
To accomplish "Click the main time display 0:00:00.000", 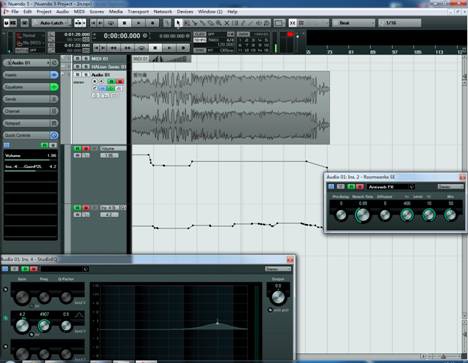I will coord(122,36).
